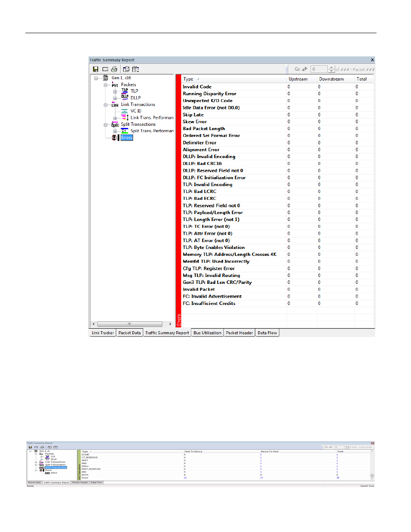Switch to the Link Tracker tab
The height and width of the screenshot is (532, 411).
pyautogui.click(x=103, y=333)
